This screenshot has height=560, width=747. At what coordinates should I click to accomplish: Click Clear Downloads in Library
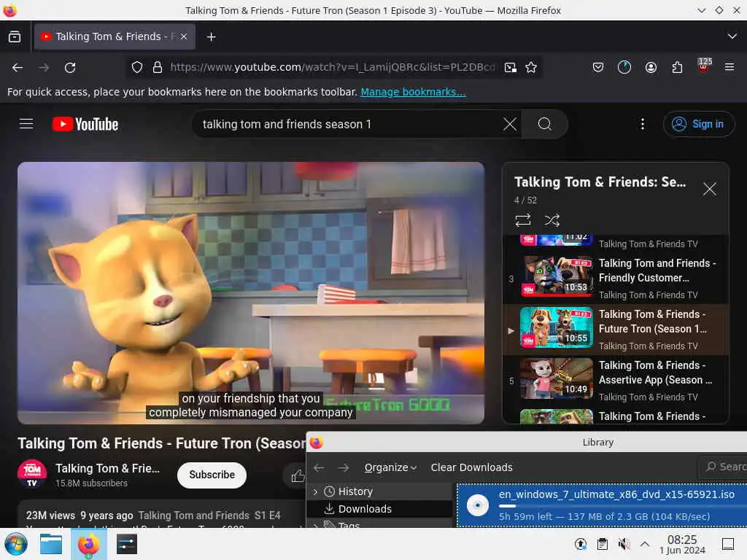[472, 467]
